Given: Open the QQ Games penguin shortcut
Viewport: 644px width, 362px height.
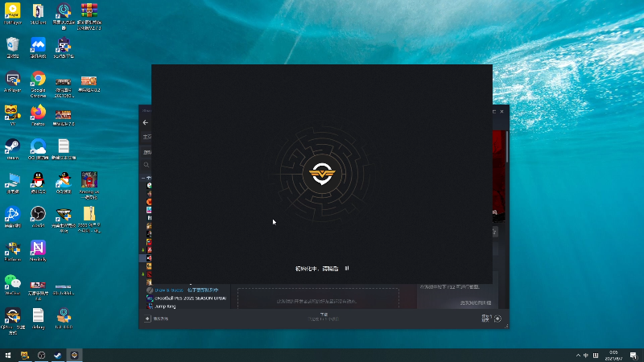Looking at the screenshot, I should coord(64,183).
